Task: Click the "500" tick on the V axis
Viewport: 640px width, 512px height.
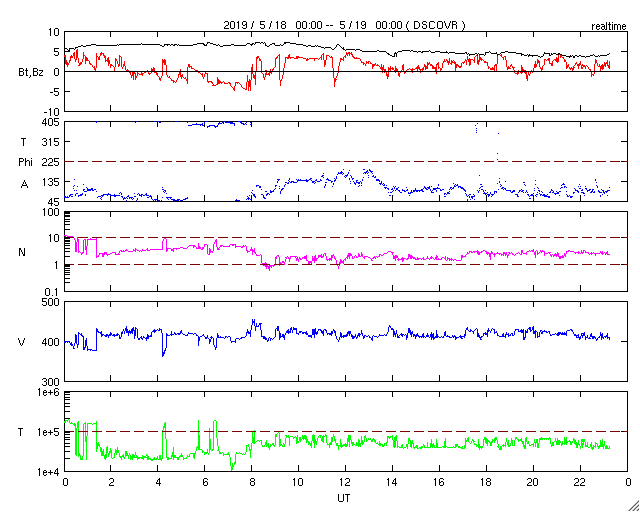Action: (51, 302)
